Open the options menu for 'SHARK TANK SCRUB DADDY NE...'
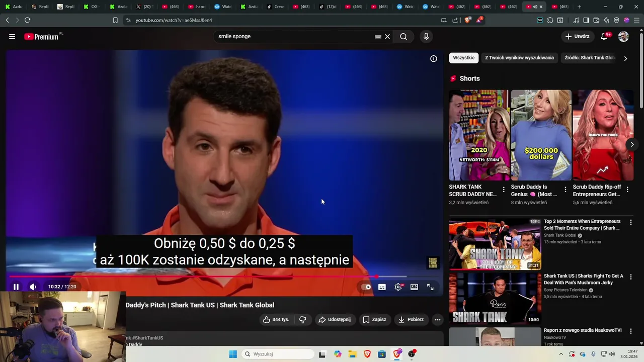 [504, 190]
